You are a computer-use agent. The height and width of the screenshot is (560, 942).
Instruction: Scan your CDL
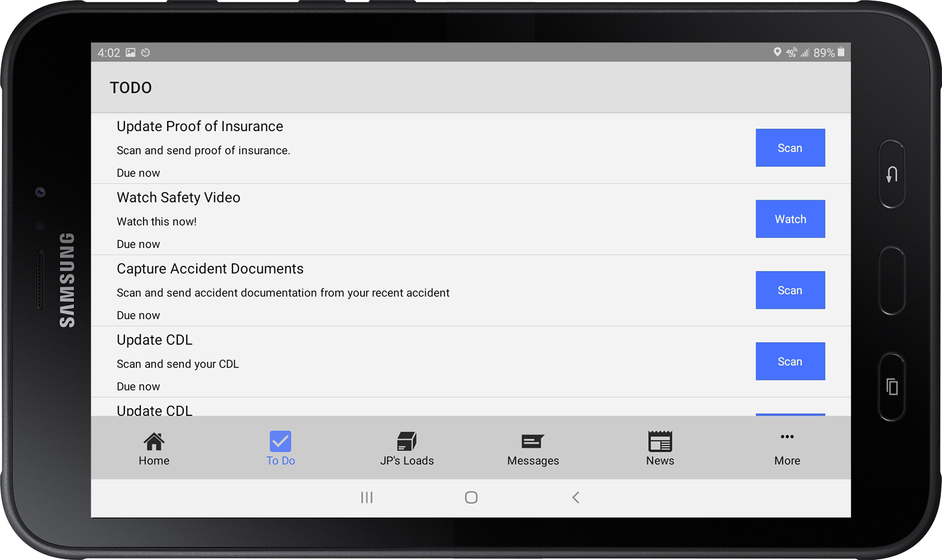(790, 361)
